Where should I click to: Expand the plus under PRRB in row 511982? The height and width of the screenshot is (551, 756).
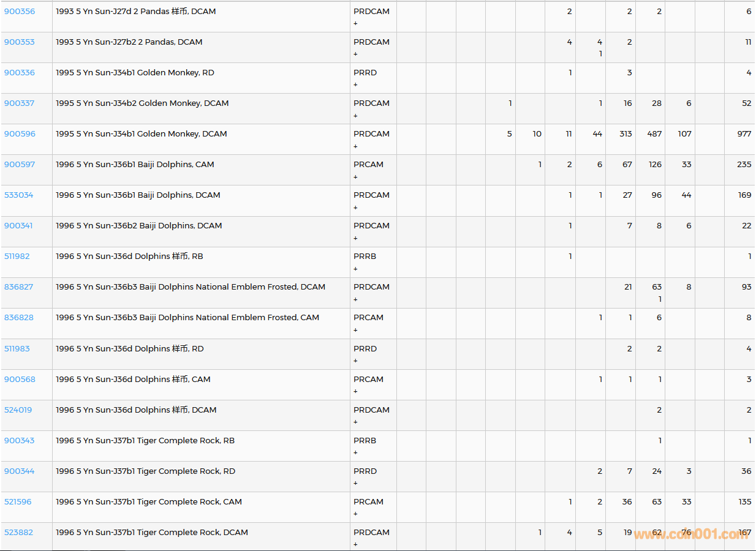click(355, 269)
